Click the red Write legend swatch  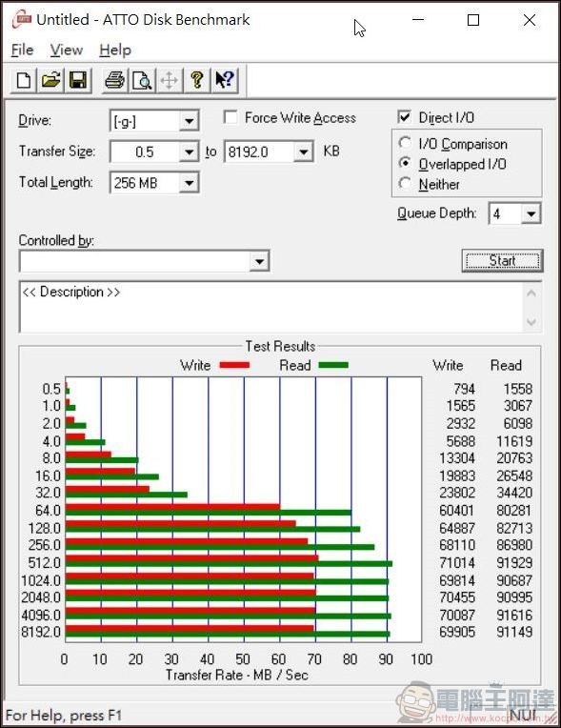234,365
